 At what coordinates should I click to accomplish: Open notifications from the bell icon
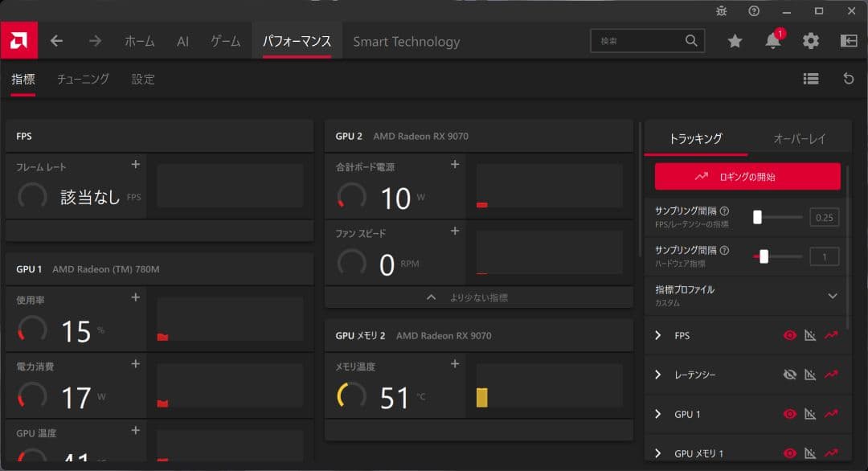(772, 41)
